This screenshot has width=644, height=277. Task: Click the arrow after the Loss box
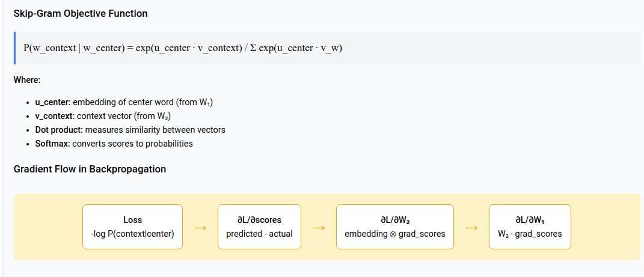pyautogui.click(x=200, y=227)
